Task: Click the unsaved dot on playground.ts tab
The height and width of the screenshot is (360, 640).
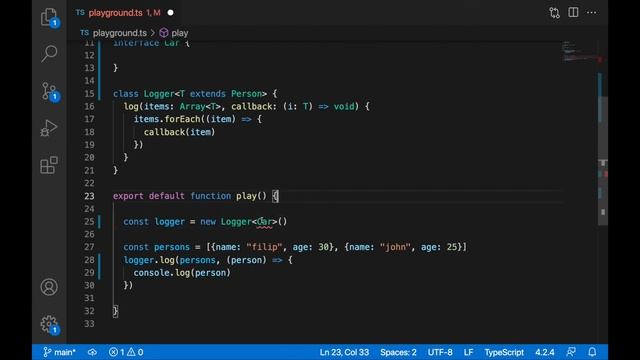Action: click(x=171, y=13)
